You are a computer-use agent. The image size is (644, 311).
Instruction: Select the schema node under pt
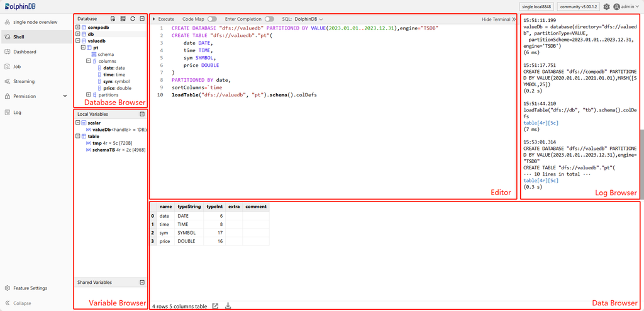105,54
